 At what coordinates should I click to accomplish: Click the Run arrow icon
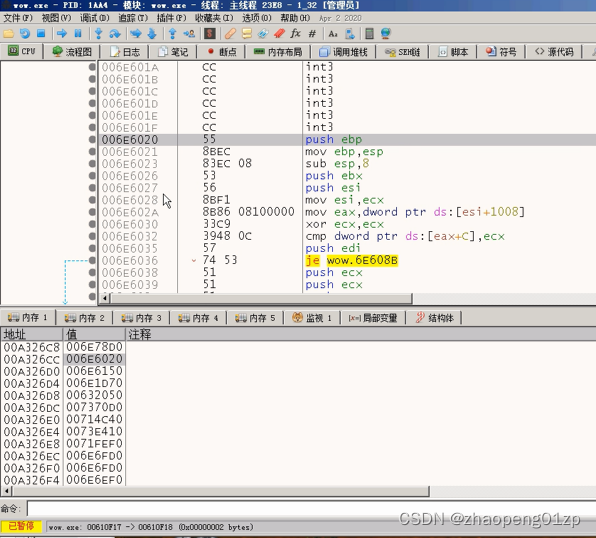click(62, 33)
